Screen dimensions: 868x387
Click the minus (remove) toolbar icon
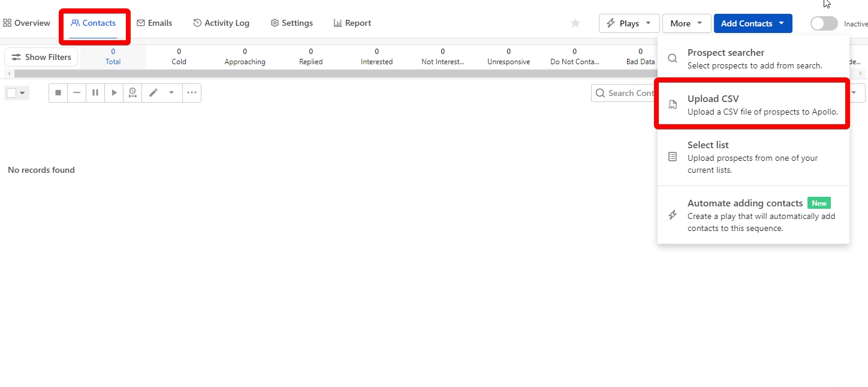77,93
